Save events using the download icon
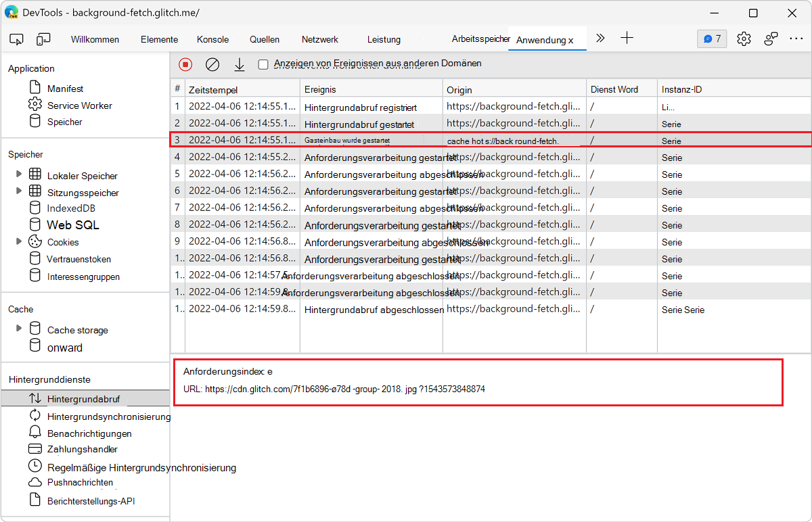The width and height of the screenshot is (812, 522). [x=239, y=64]
